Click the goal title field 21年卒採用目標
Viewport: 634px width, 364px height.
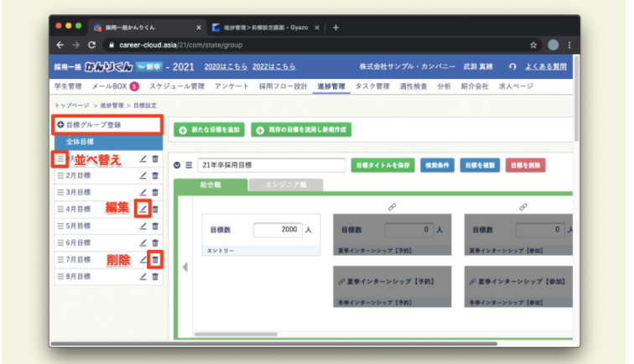[272, 165]
